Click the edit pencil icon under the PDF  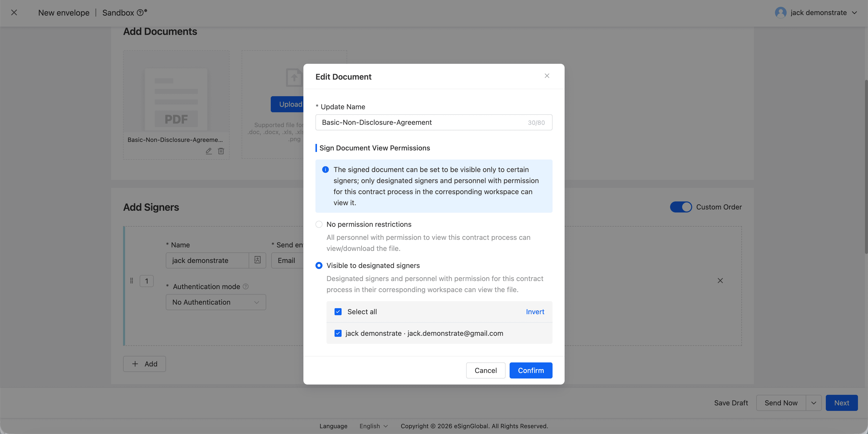tap(209, 151)
